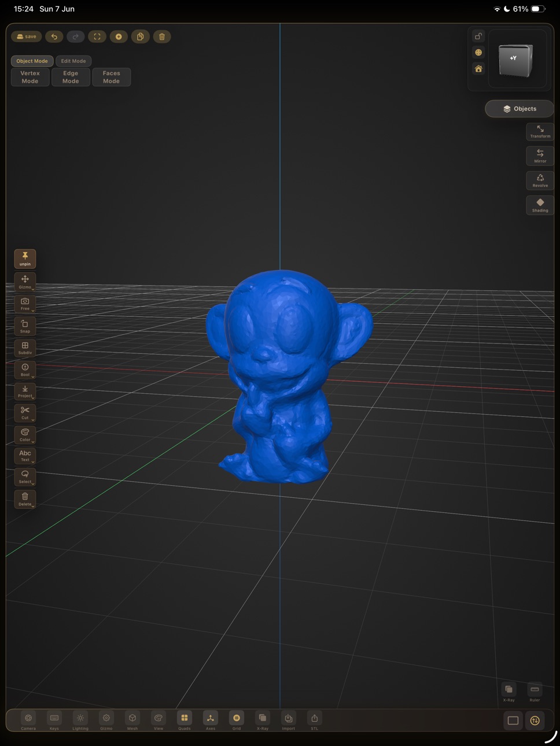Activate the Ruler tool

[535, 692]
